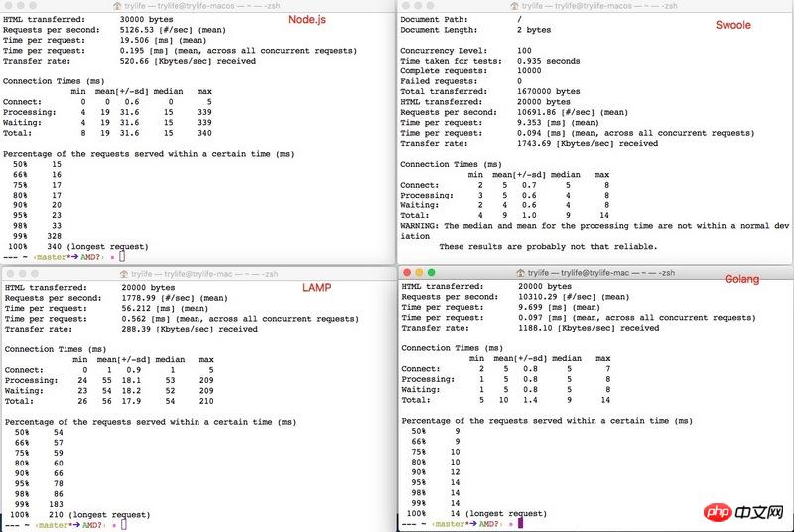The width and height of the screenshot is (794, 532).
Task: Select '1743.69 [Kbytes/sec] received' in Swoole window
Action: point(588,144)
